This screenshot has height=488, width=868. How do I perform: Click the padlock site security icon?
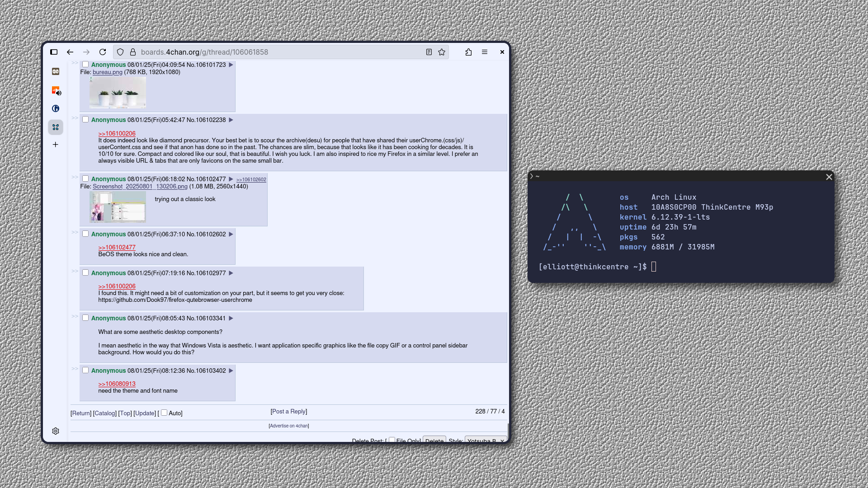point(133,52)
